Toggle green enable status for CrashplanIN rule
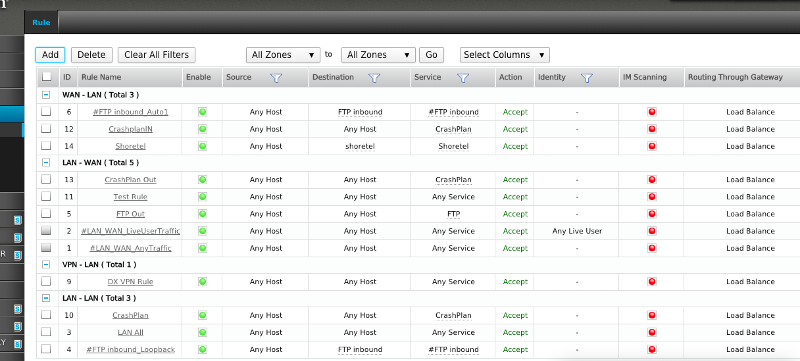800x361 pixels. point(203,129)
